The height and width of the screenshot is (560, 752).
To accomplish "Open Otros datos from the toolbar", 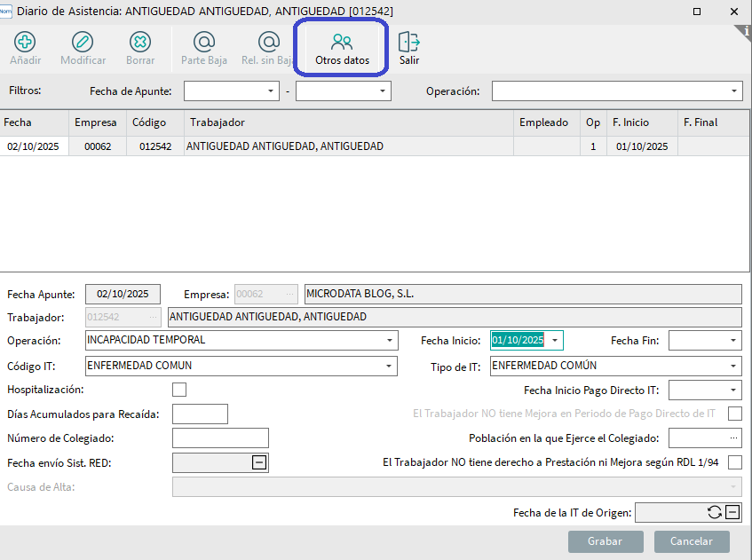I will 342,42.
